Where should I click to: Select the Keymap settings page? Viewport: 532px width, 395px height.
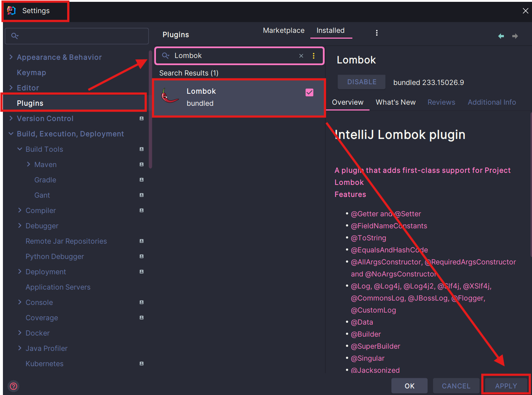[x=31, y=73]
